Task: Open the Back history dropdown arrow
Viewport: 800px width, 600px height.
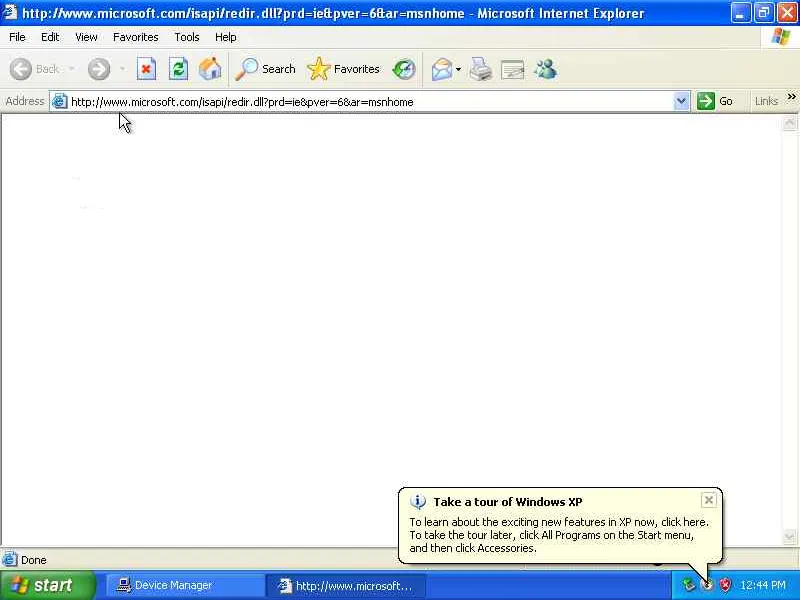Action: (71, 69)
